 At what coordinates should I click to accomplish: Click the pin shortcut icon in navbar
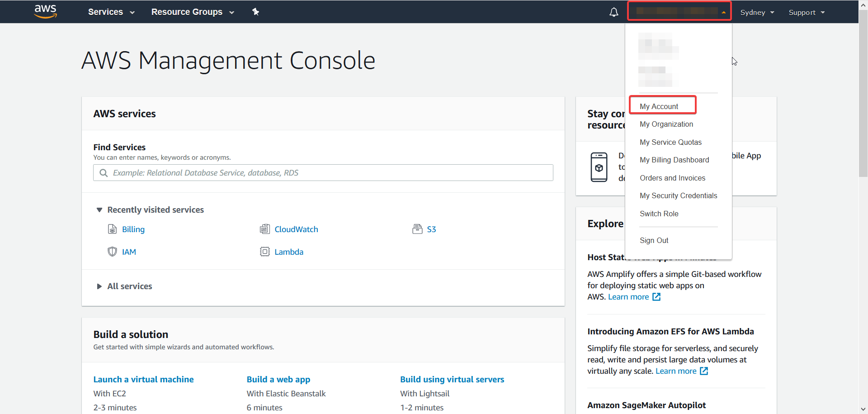256,12
